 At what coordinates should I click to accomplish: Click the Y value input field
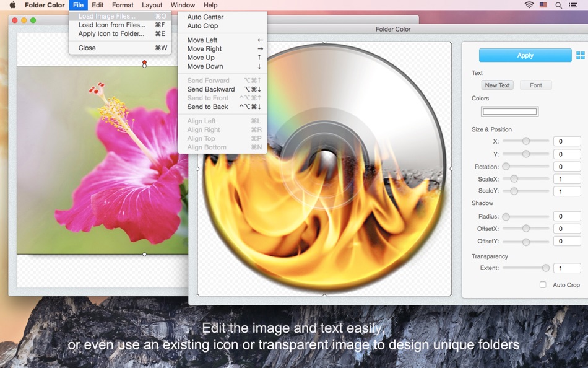(567, 154)
